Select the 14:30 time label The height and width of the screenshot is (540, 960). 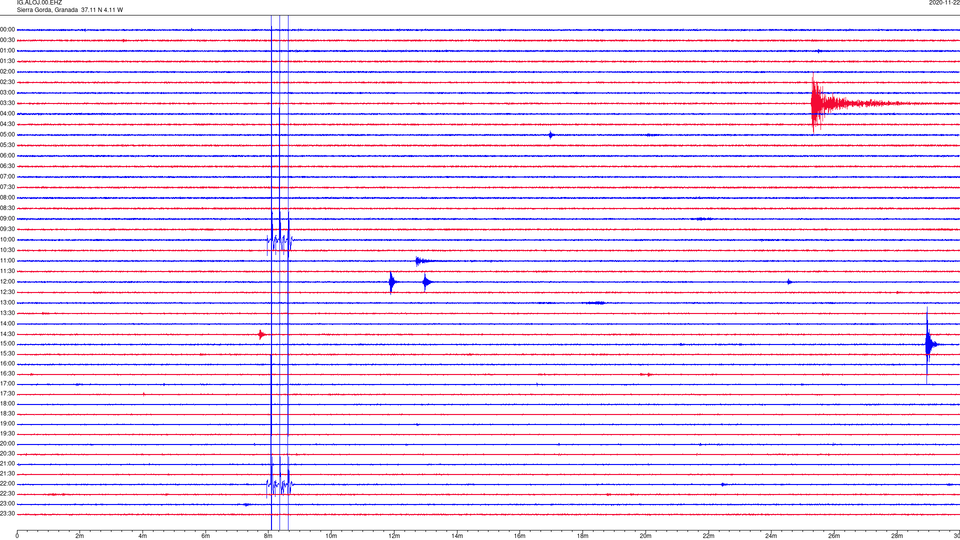[7, 334]
